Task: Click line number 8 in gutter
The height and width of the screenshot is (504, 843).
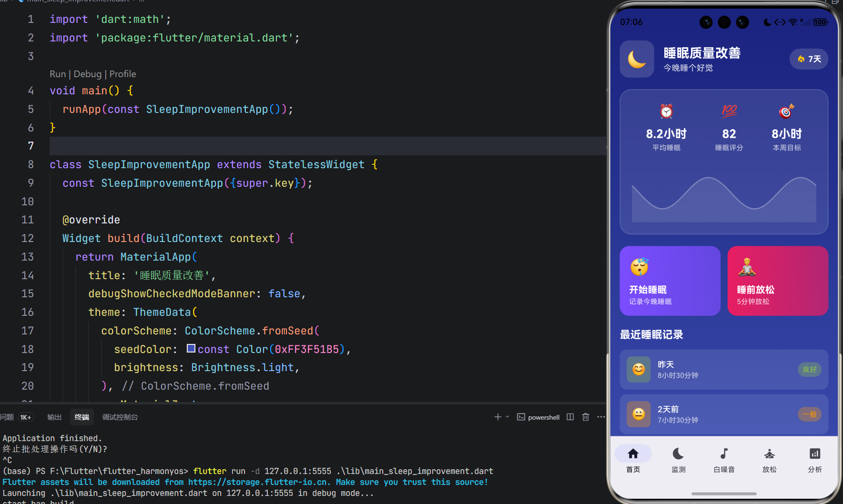Action: [x=30, y=164]
